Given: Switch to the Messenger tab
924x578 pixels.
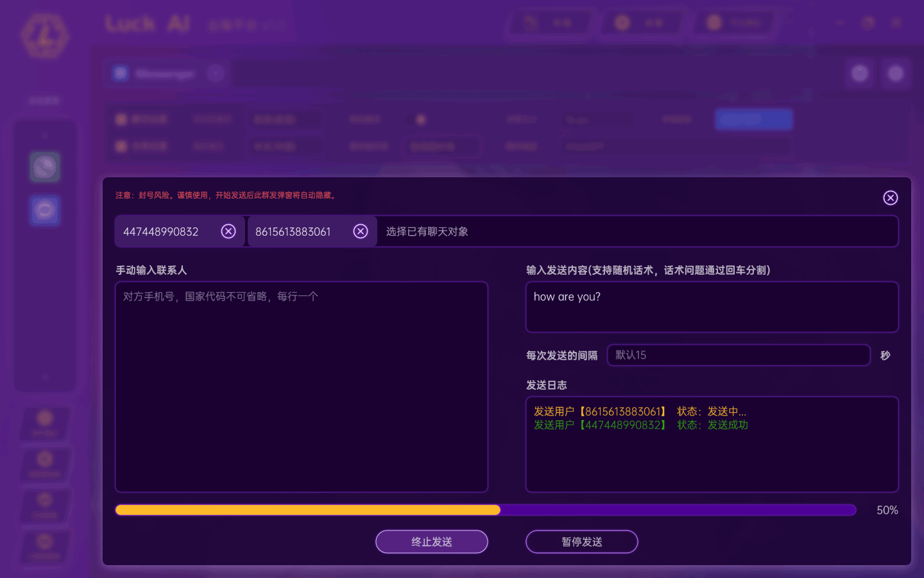Looking at the screenshot, I should (x=164, y=73).
